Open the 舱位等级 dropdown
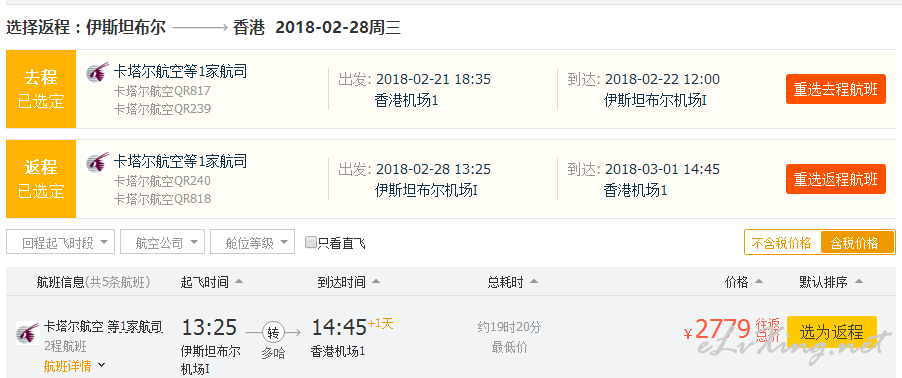Viewport: 902px width, 378px height. [x=253, y=242]
